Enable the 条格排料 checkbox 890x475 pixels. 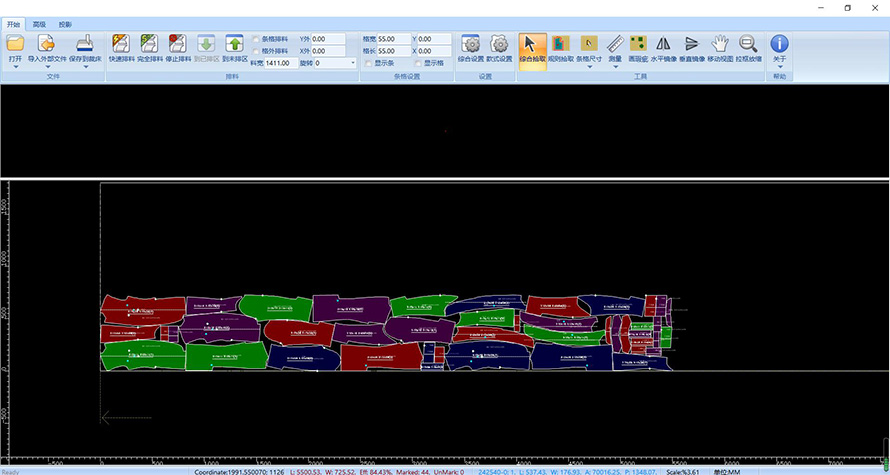(257, 39)
